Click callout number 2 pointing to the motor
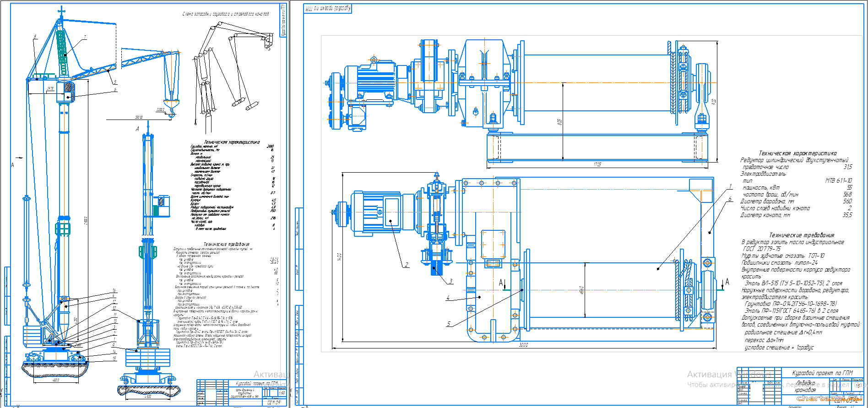Screen dimensions: 868x408 406,265
